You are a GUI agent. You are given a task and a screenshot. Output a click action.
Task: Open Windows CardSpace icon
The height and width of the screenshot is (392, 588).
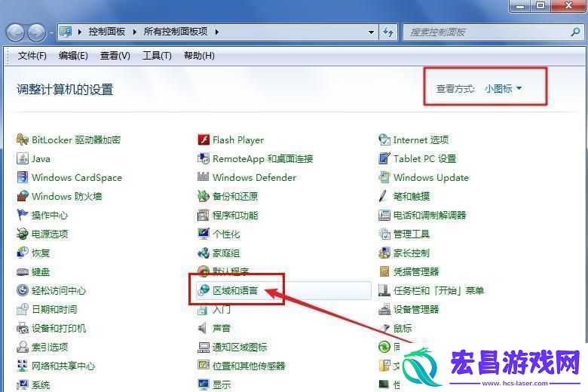[x=22, y=177]
